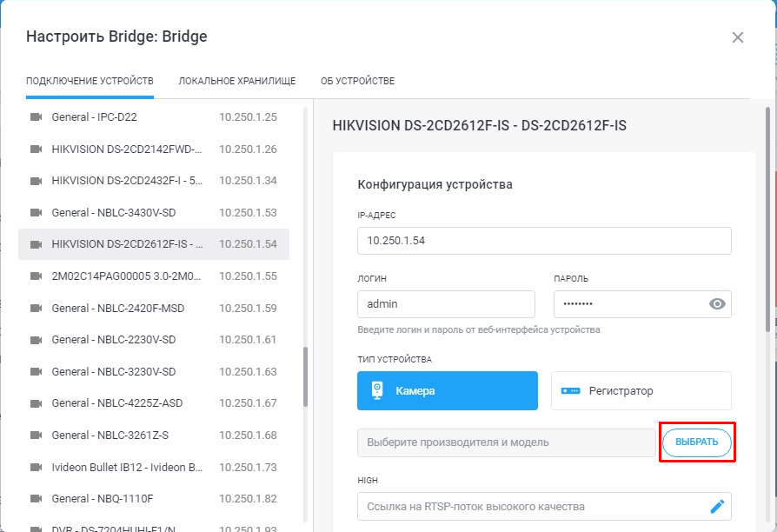Click camera icon of HIKVISION DS-2CD2612F-IS row
The width and height of the screenshot is (777, 532).
pos(37,244)
